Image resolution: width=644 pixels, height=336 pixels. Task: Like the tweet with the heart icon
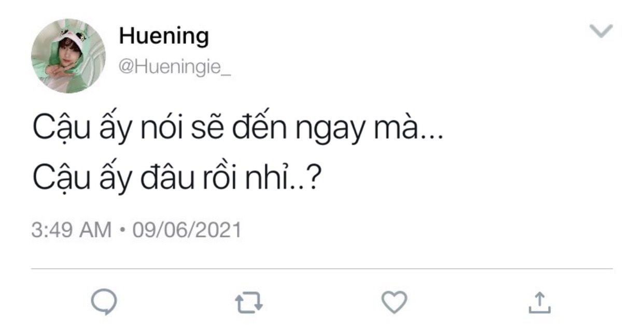point(394,302)
